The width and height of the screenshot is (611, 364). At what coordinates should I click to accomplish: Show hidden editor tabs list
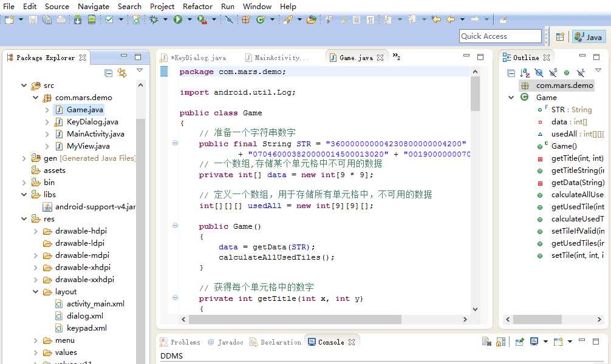pos(396,56)
